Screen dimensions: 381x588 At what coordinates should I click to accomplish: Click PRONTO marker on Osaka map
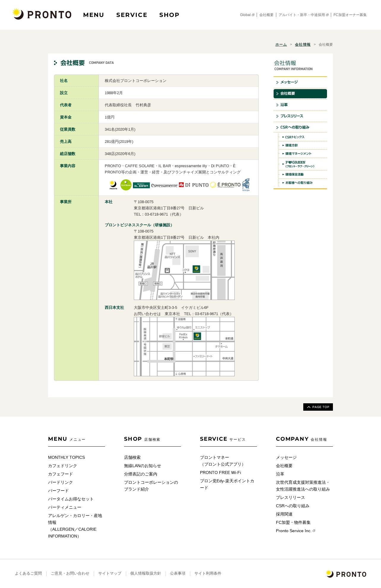[197, 336]
